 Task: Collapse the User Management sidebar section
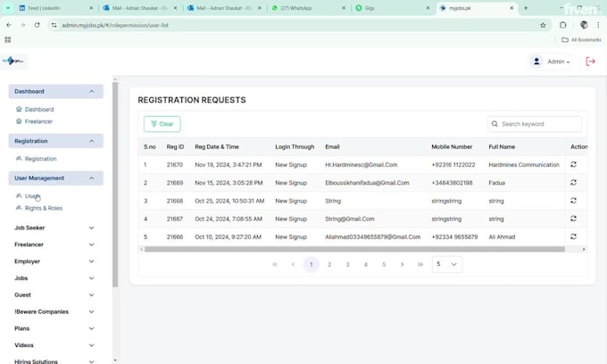(x=55, y=178)
